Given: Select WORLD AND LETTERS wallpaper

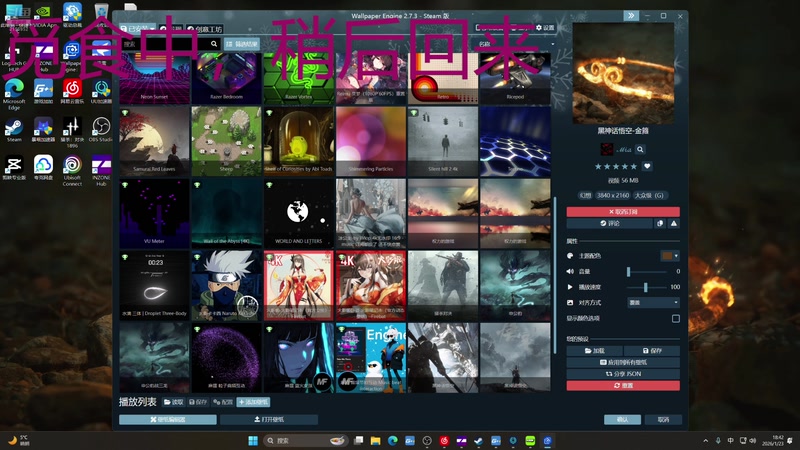Looking at the screenshot, I should pos(298,213).
